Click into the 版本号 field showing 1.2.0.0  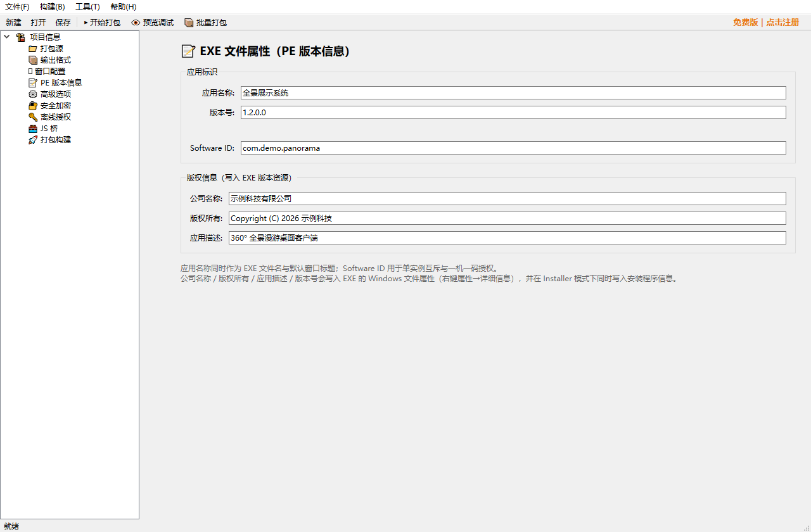pos(513,112)
